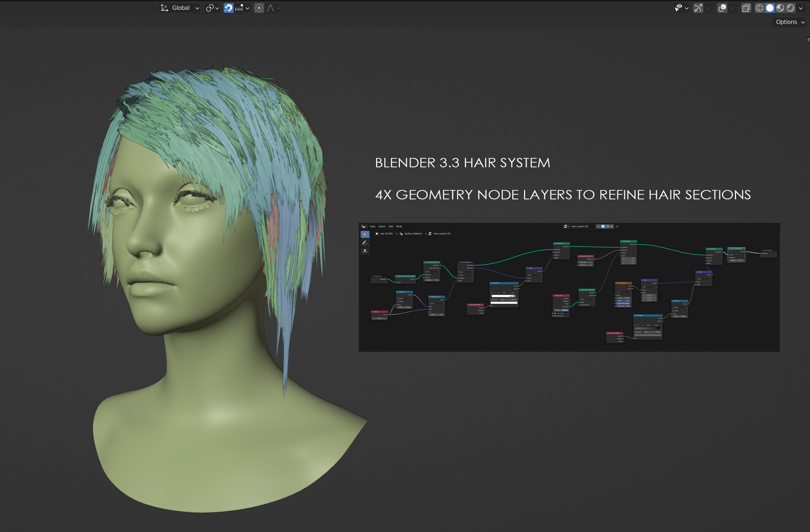Switch viewport to Rendered shading

[790, 8]
